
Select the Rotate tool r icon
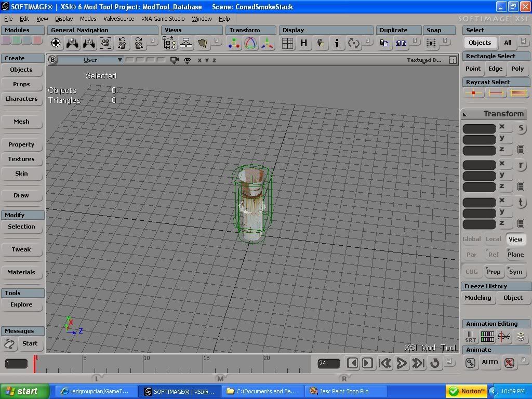click(521, 165)
